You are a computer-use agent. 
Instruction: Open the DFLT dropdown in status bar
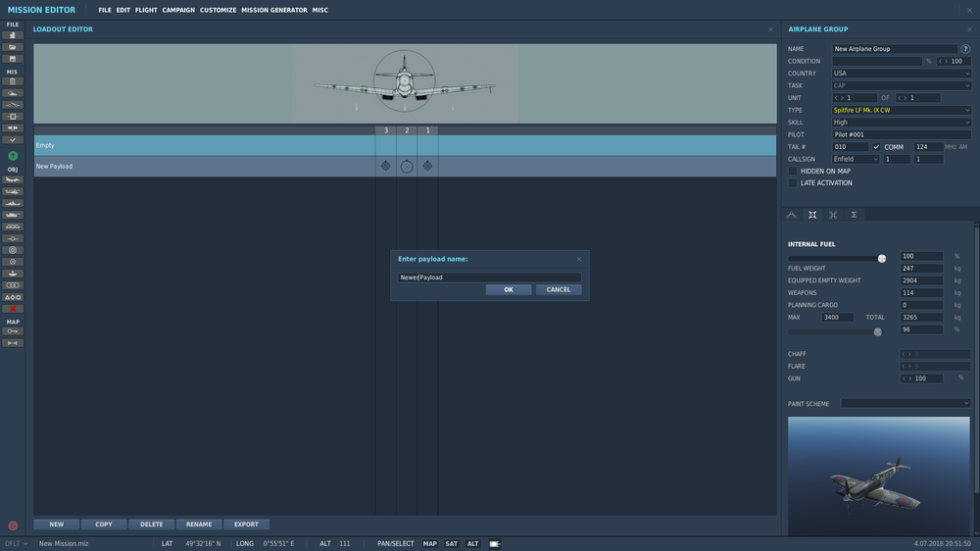(x=17, y=544)
